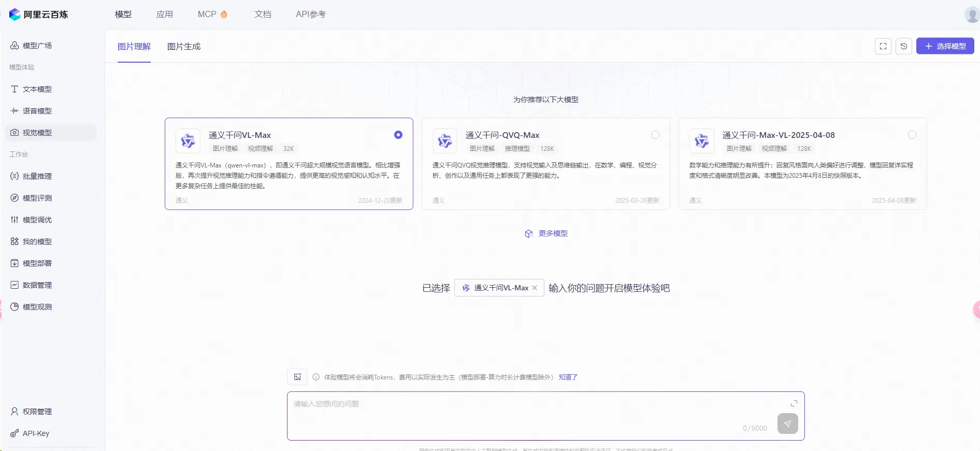Click the 选择模型 button
The width and height of the screenshot is (980, 451).
tap(945, 46)
